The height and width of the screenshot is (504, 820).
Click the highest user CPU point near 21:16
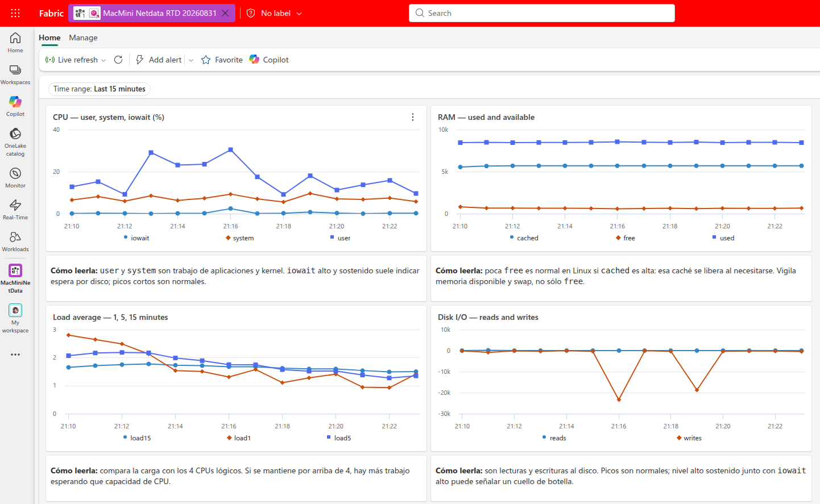click(x=230, y=149)
